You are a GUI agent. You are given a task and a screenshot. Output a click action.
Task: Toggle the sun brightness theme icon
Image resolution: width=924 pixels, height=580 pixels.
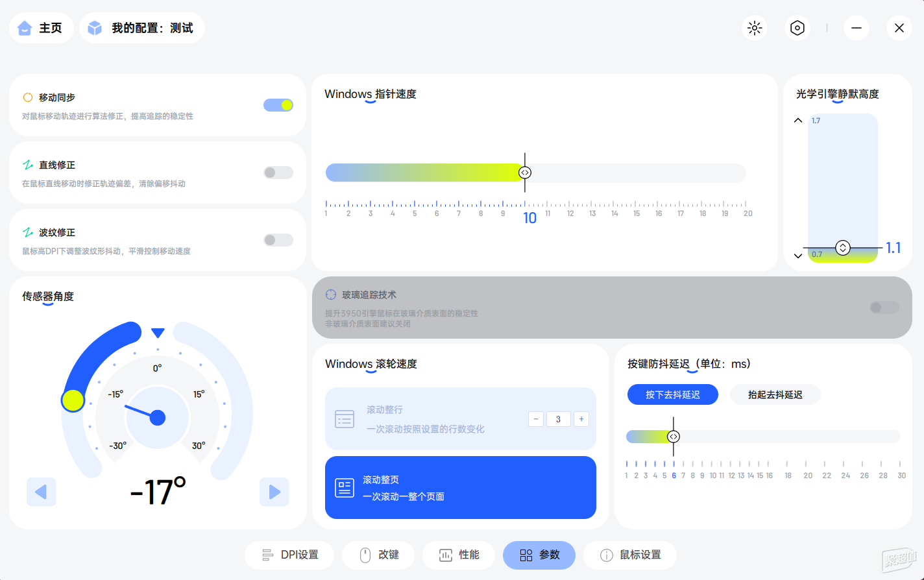coord(755,28)
